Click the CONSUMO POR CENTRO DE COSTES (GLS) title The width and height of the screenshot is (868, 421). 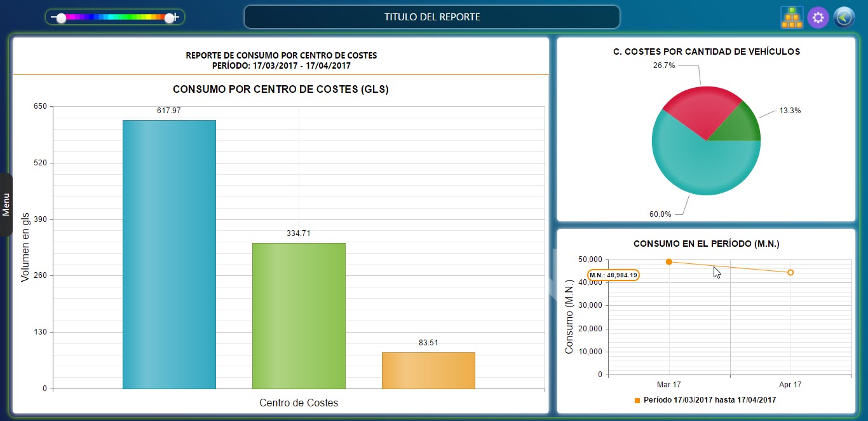tap(280, 90)
